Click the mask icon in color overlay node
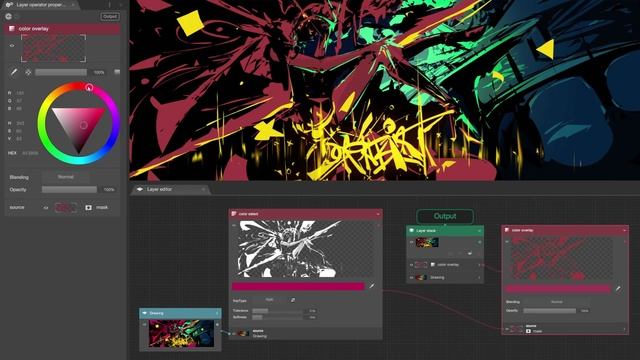This screenshot has height=360, width=640. coord(528,331)
